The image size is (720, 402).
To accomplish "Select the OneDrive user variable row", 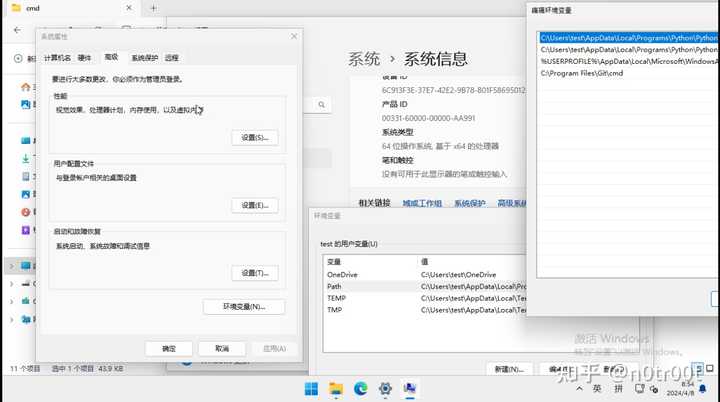I will (x=426, y=274).
